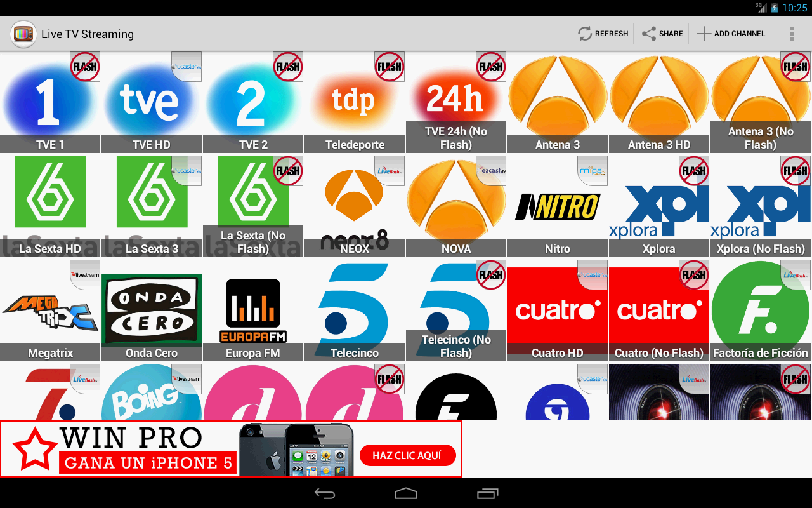The width and height of the screenshot is (812, 508).
Task: Open the overflow menu (three dots)
Action: 791,34
